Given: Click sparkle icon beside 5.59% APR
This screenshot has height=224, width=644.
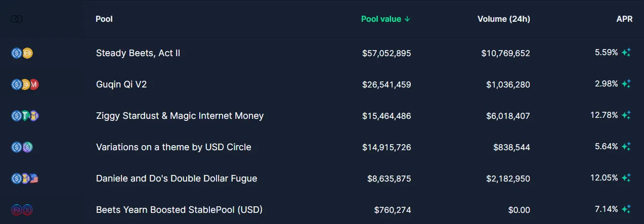Looking at the screenshot, I should tap(626, 53).
